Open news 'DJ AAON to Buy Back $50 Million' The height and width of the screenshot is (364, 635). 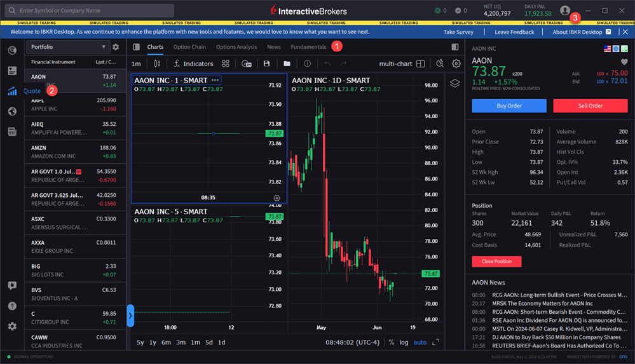pos(556,337)
